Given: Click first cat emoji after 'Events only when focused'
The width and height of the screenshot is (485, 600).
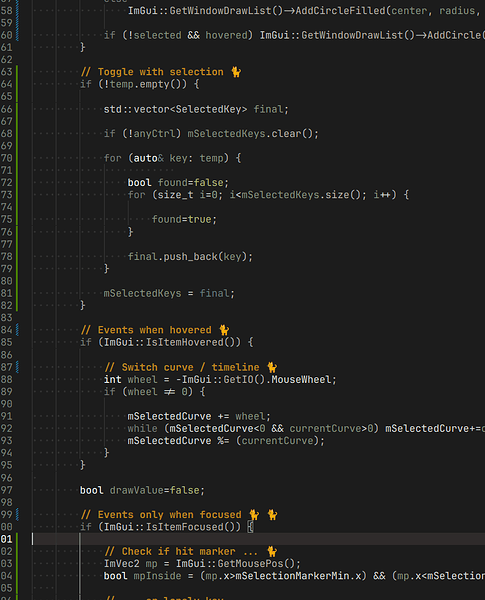Looking at the screenshot, I should pyautogui.click(x=254, y=515).
